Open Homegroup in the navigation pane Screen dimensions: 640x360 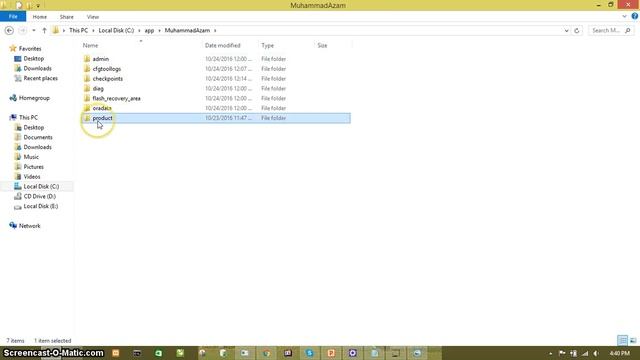(34, 98)
